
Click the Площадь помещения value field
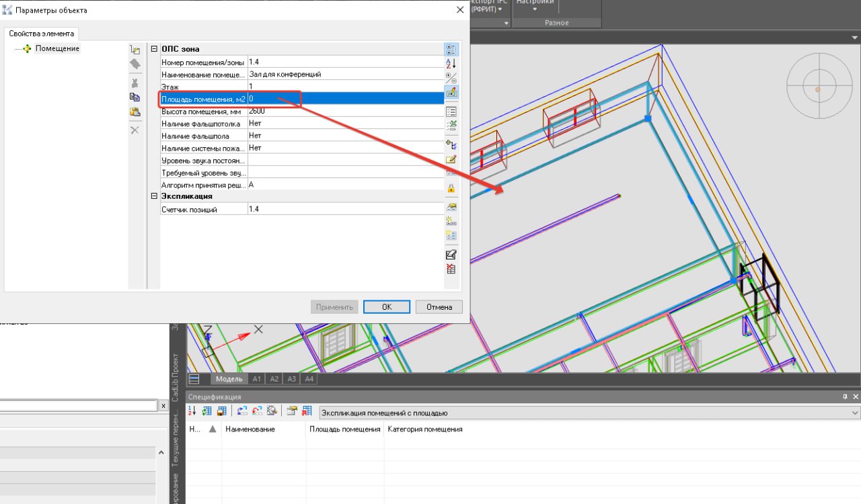pos(344,99)
